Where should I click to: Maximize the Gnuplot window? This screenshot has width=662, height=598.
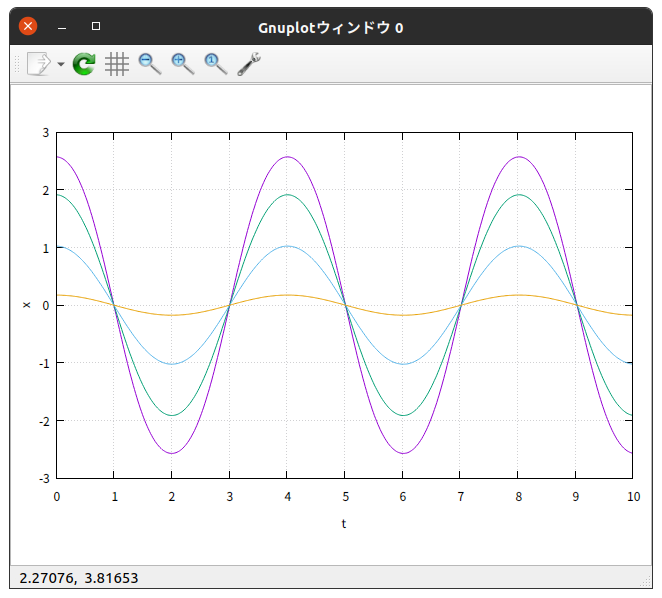click(96, 26)
